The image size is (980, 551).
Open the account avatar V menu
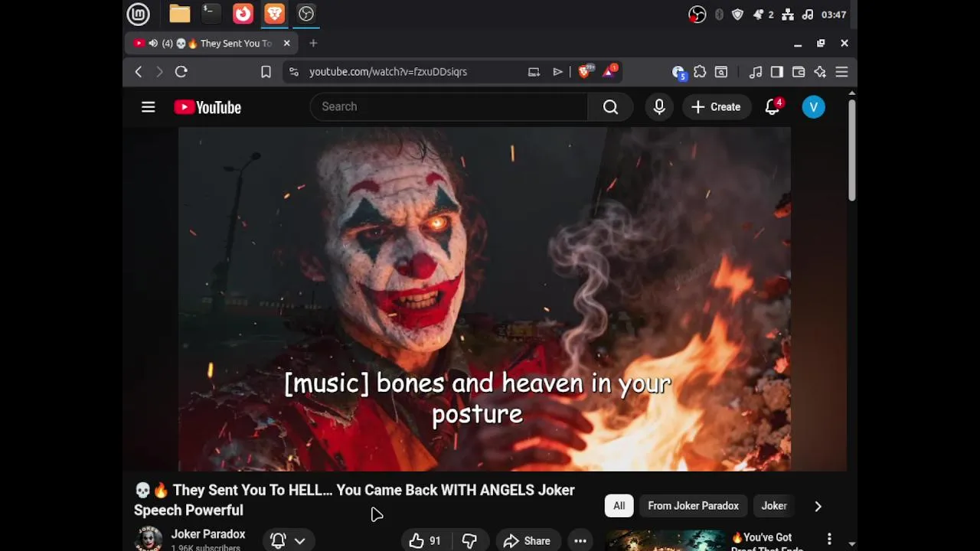click(813, 107)
